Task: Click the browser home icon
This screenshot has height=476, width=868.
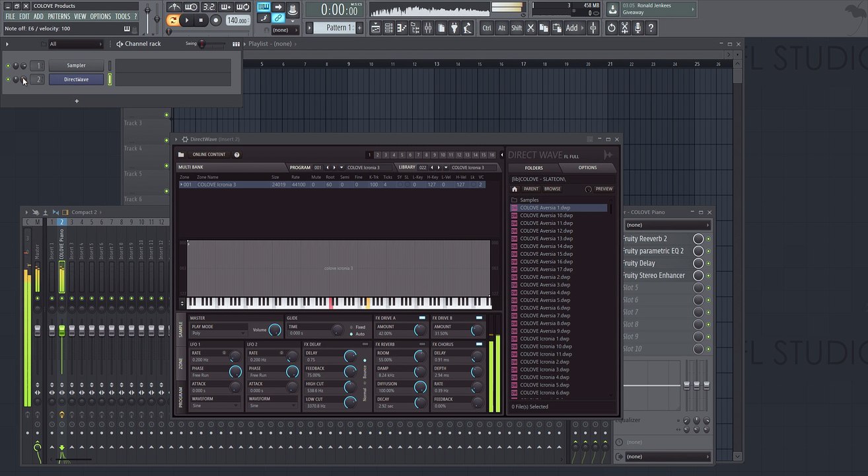Action: pos(515,189)
